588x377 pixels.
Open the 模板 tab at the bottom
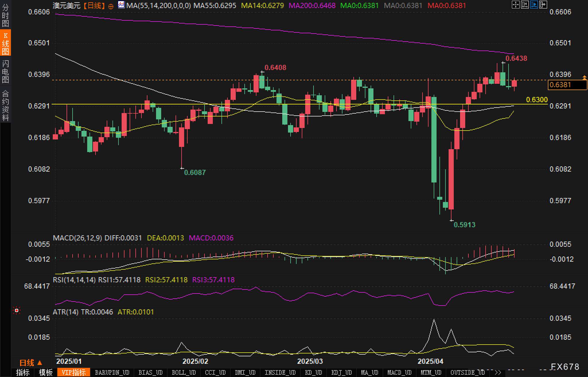tap(46, 372)
